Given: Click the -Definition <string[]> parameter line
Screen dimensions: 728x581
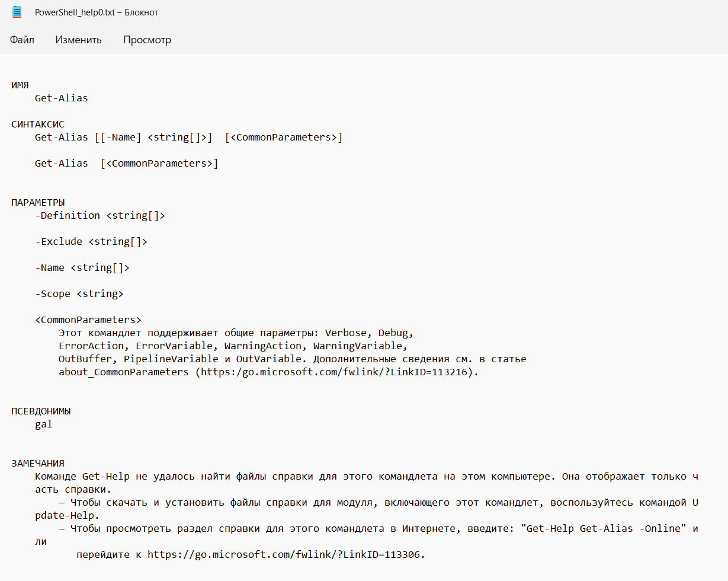Looking at the screenshot, I should coord(100,216).
